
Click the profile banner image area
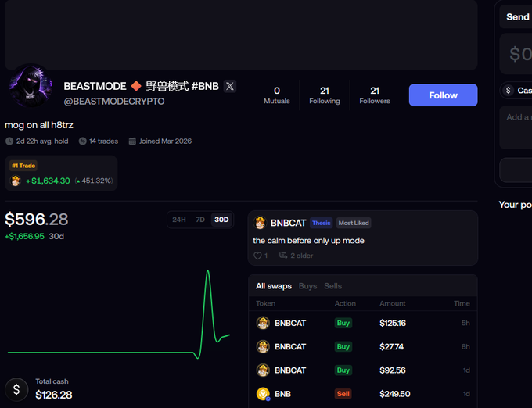241,35
